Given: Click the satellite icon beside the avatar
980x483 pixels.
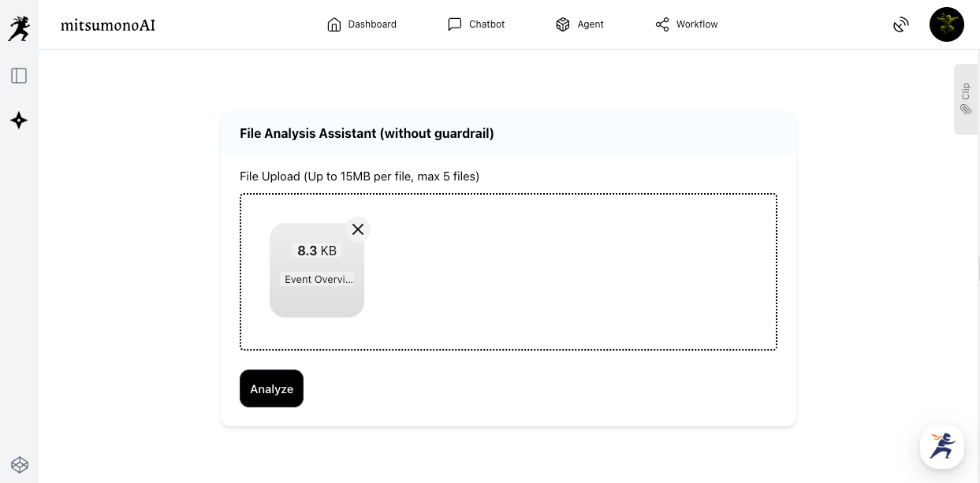Looking at the screenshot, I should coord(901,25).
